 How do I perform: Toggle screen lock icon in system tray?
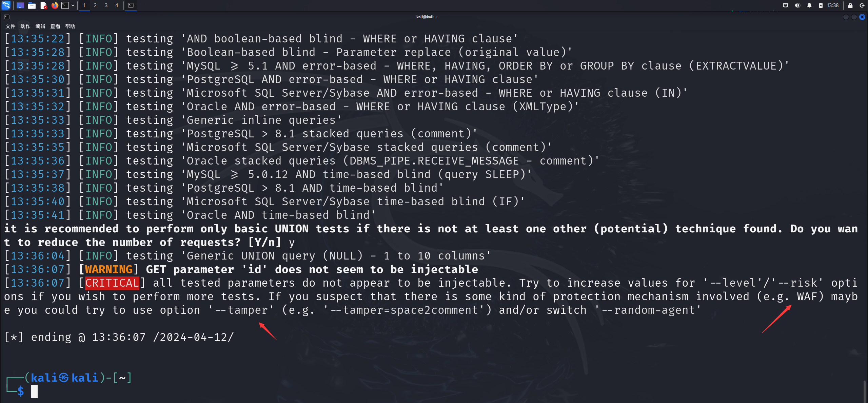click(851, 5)
